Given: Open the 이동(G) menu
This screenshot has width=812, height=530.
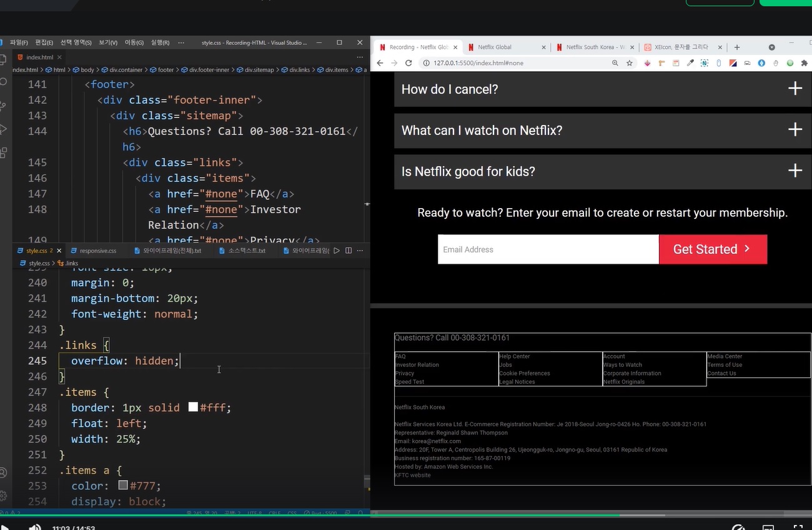Looking at the screenshot, I should 134,42.
